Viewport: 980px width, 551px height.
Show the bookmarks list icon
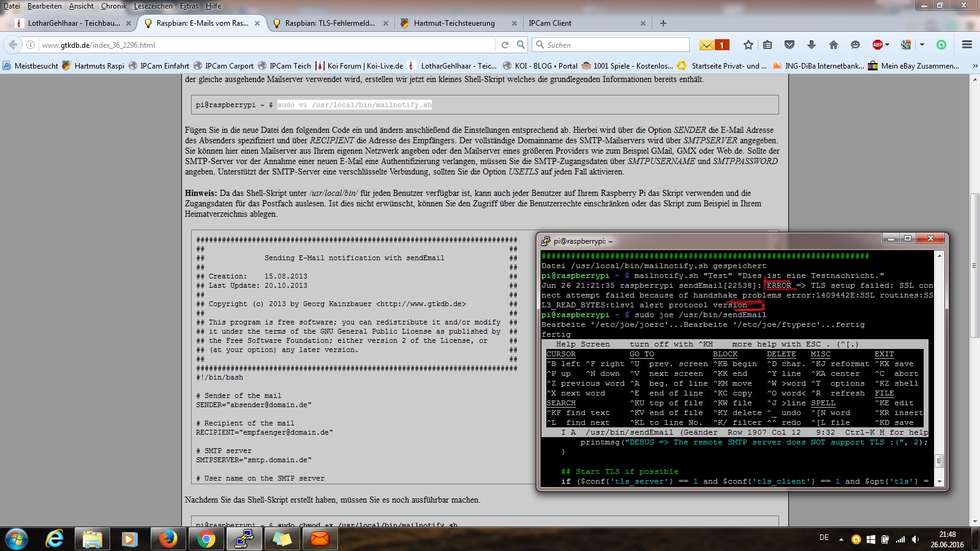[x=767, y=45]
